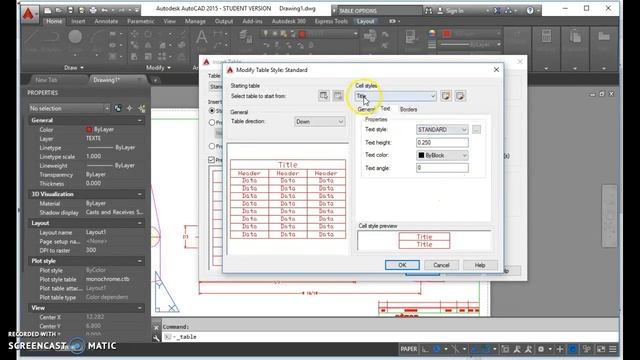Open the Text color ByBlock color dropdown

pos(442,156)
